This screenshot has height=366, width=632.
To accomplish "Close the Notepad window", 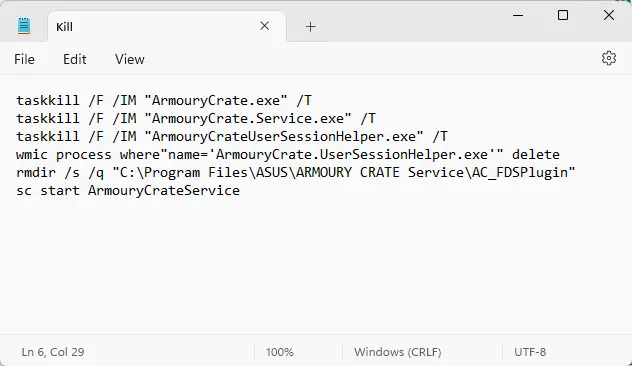I will [609, 15].
